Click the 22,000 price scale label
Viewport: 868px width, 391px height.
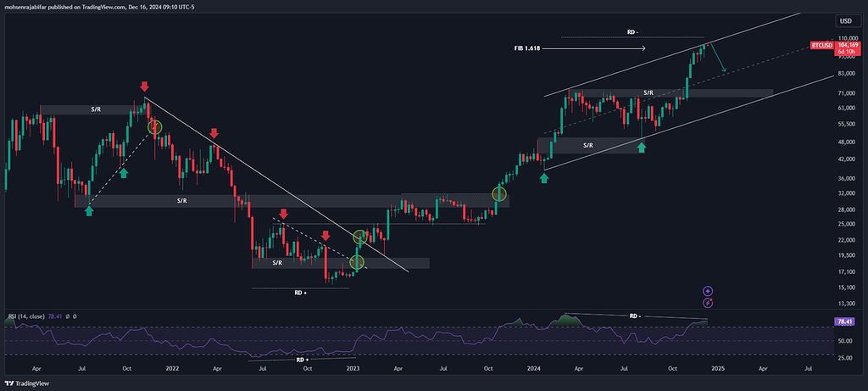click(x=848, y=240)
